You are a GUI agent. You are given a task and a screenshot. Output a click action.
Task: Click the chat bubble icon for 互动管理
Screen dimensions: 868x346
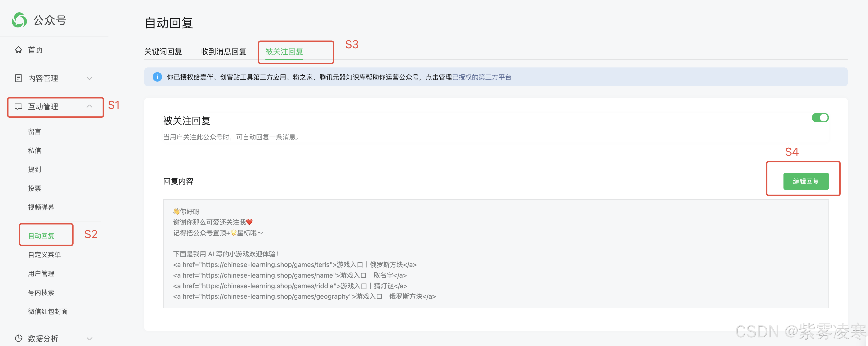pyautogui.click(x=18, y=106)
